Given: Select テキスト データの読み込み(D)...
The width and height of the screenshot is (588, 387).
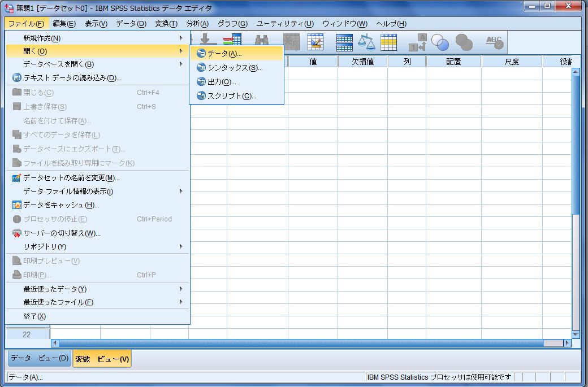Looking at the screenshot, I should [97, 78].
